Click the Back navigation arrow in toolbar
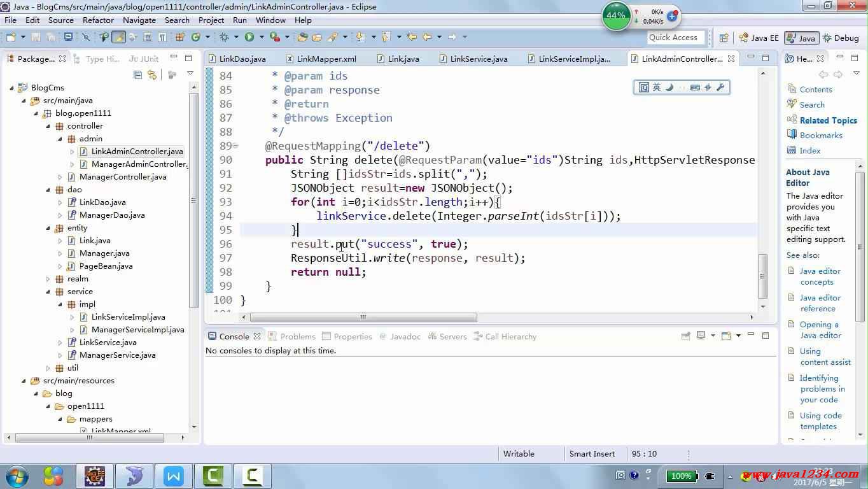The image size is (868, 489). point(428,38)
